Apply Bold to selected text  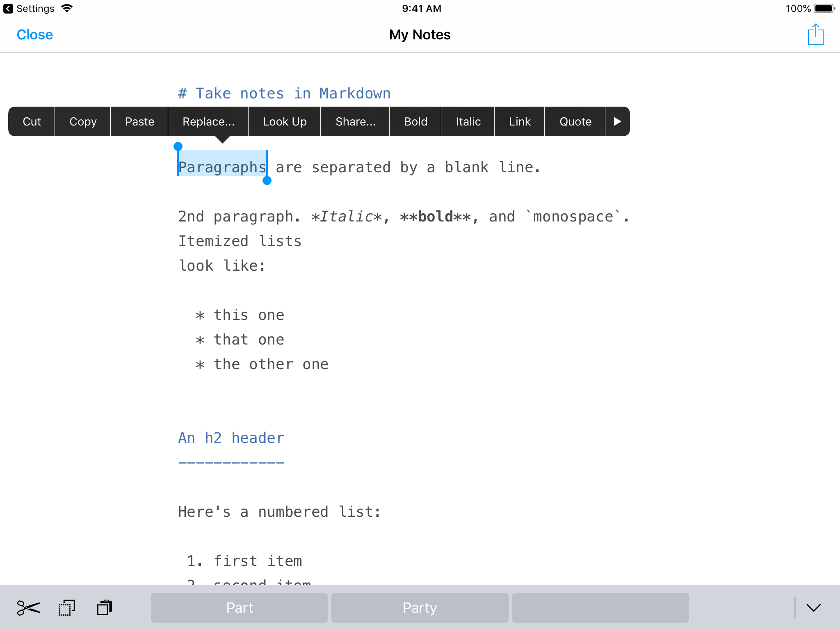tap(415, 121)
